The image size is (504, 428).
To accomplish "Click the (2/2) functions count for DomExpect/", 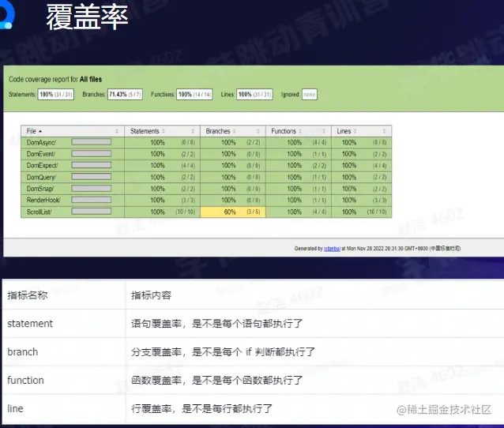I will [x=319, y=166].
